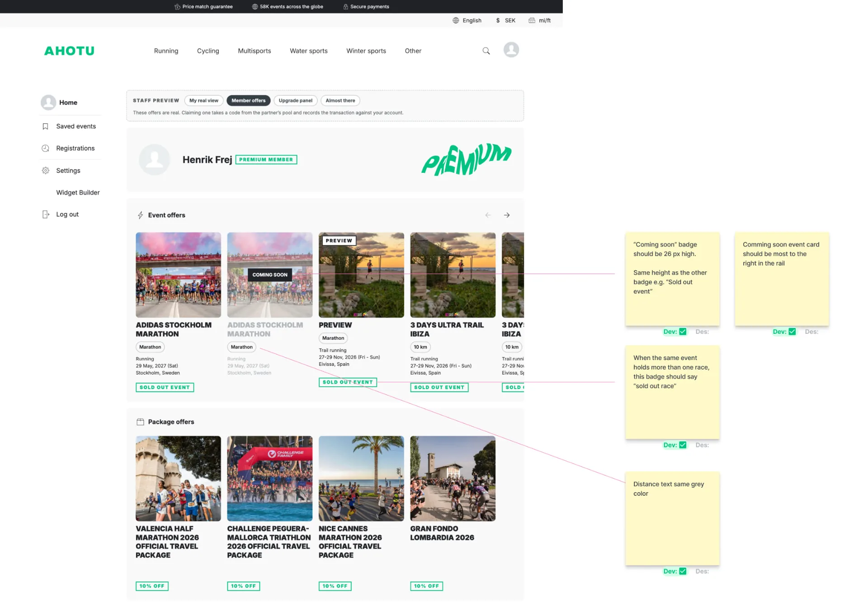The width and height of the screenshot is (868, 602).
Task: Open the Gran Fondo Lombardia 2026 thumbnail
Action: click(x=453, y=479)
